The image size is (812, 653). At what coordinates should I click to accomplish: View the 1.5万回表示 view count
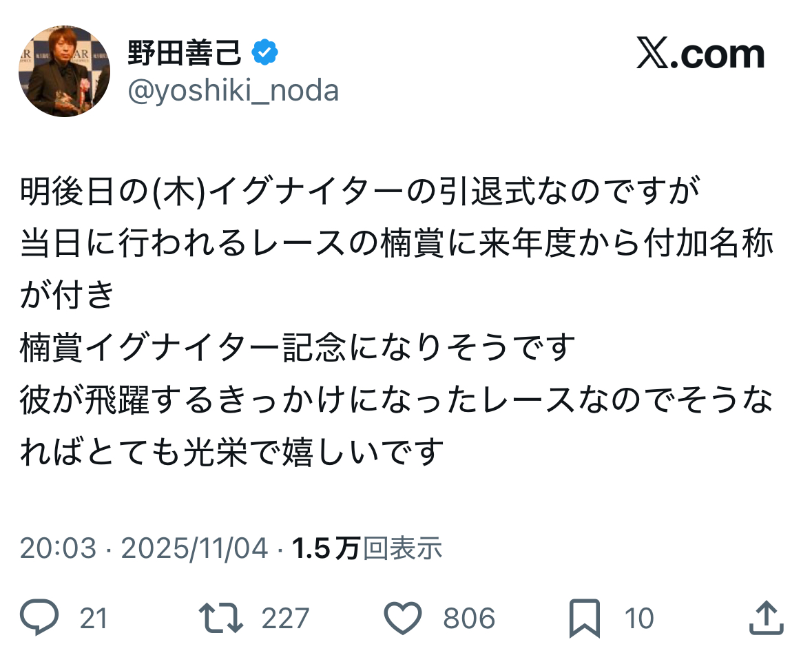pyautogui.click(x=367, y=548)
